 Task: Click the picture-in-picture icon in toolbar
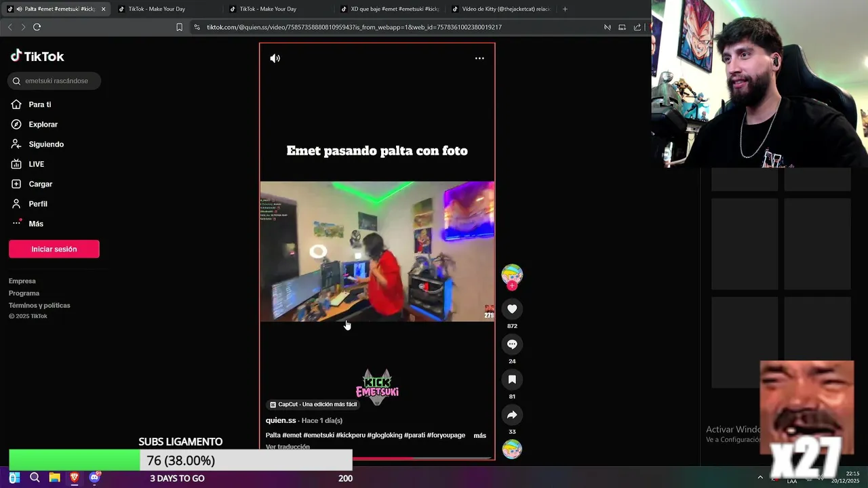pyautogui.click(x=622, y=27)
